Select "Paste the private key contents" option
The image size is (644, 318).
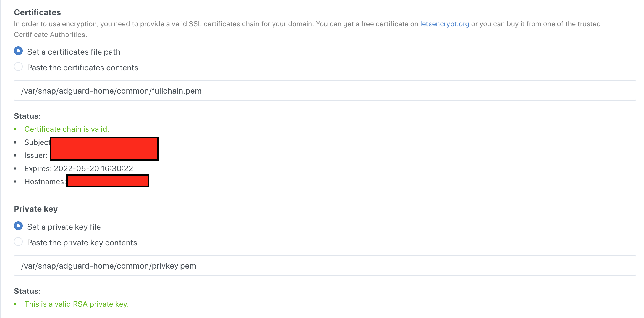click(x=18, y=242)
